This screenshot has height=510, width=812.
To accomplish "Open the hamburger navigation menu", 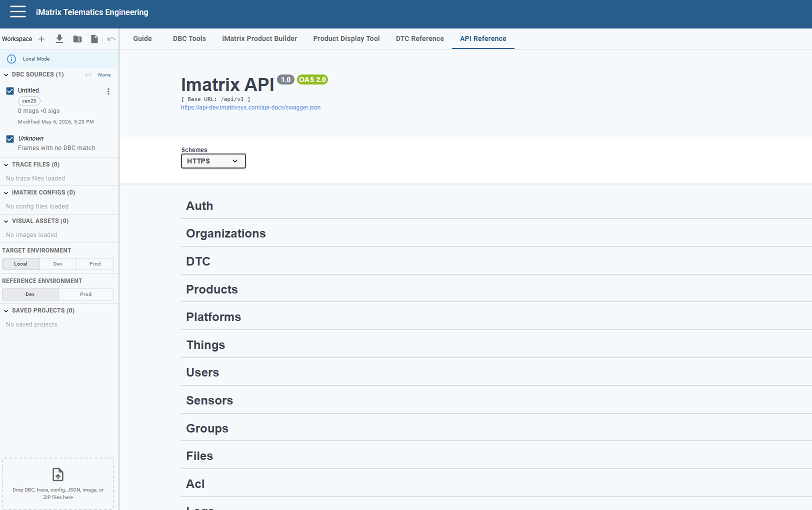I will pos(18,12).
